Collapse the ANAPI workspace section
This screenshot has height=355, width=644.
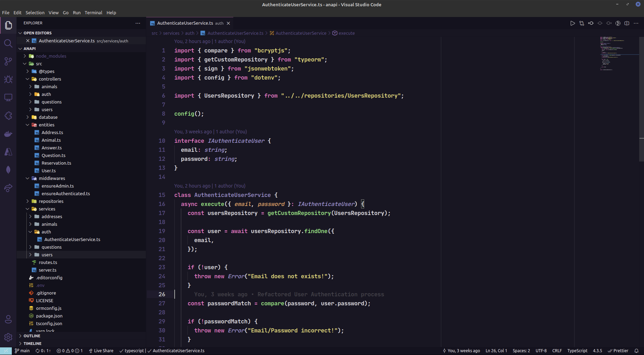tap(81, 49)
